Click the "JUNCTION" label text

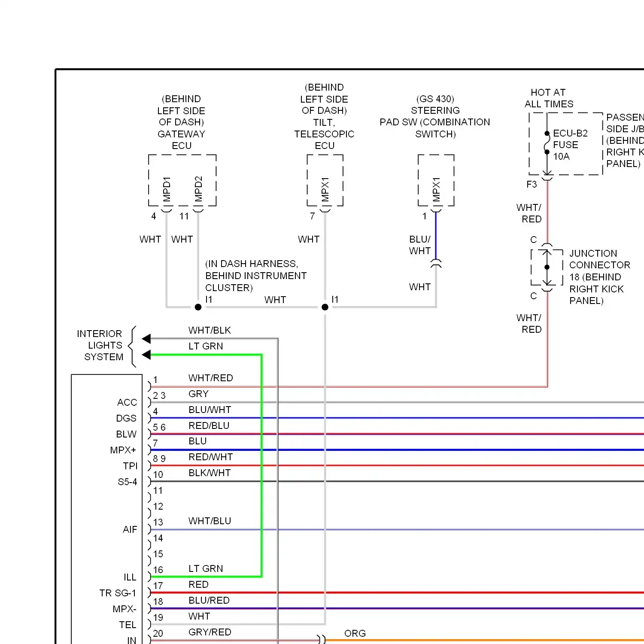tap(593, 253)
